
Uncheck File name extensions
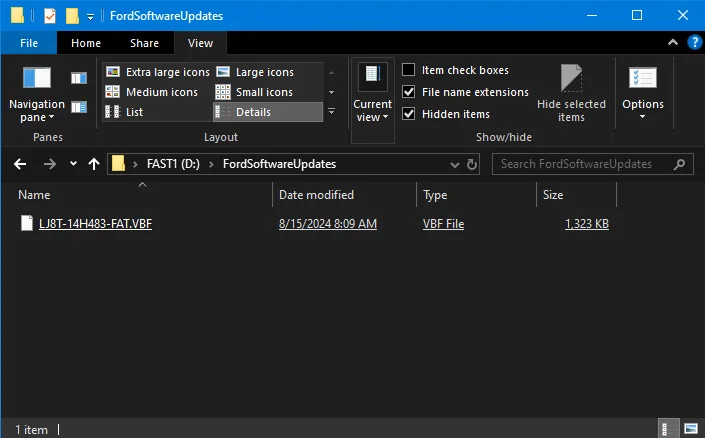tap(408, 92)
